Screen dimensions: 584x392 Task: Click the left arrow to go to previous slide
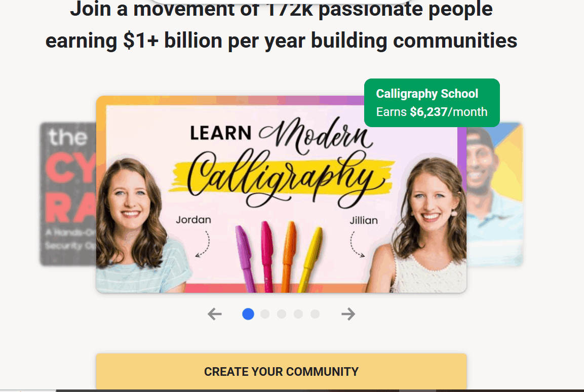pyautogui.click(x=215, y=314)
